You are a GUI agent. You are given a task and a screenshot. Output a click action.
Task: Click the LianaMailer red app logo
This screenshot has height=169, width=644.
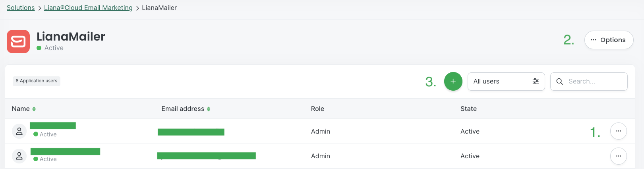pos(18,41)
